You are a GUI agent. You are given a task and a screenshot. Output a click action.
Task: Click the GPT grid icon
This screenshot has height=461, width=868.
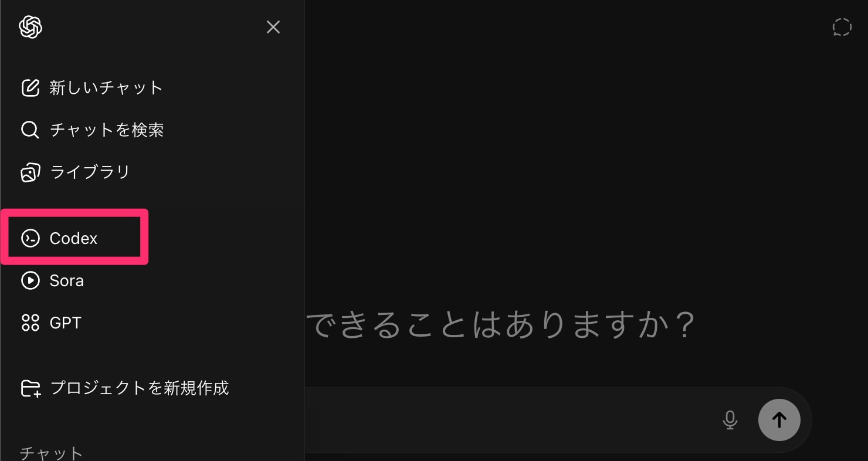pyautogui.click(x=30, y=323)
